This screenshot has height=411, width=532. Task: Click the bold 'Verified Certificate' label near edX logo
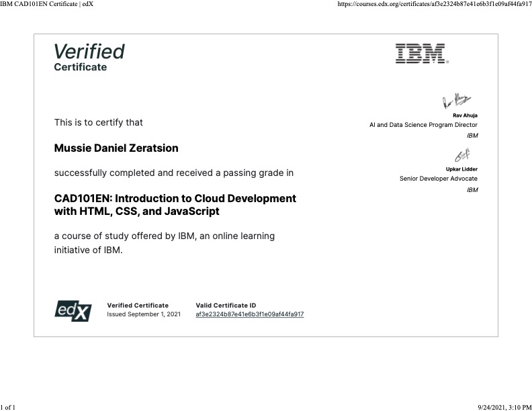138,305
